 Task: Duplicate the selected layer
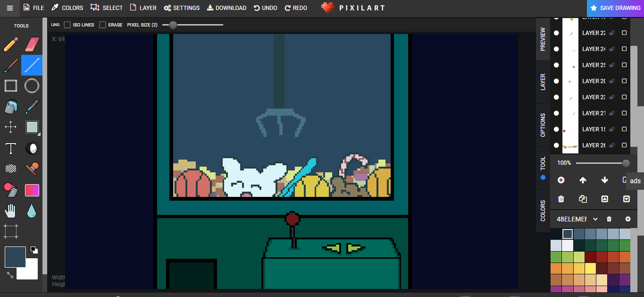click(583, 199)
